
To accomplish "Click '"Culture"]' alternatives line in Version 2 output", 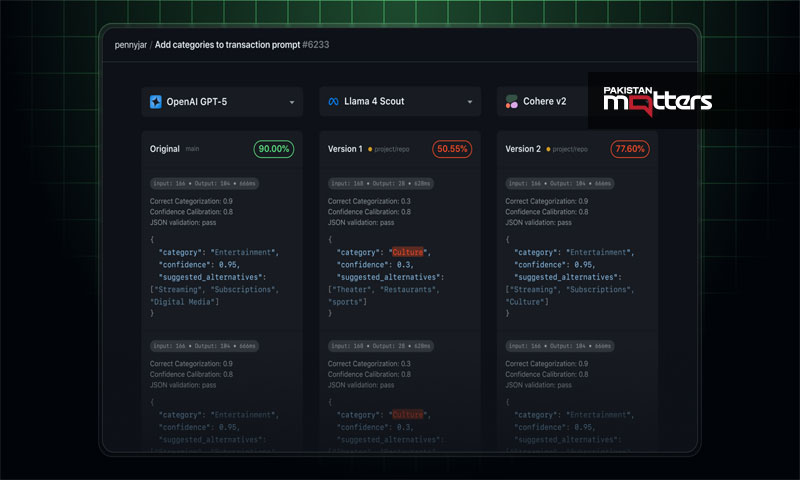I will [527, 302].
